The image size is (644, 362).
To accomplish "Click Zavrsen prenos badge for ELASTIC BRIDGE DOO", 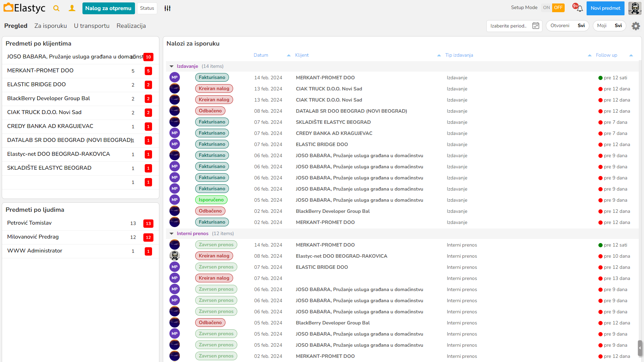I will coord(216,267).
